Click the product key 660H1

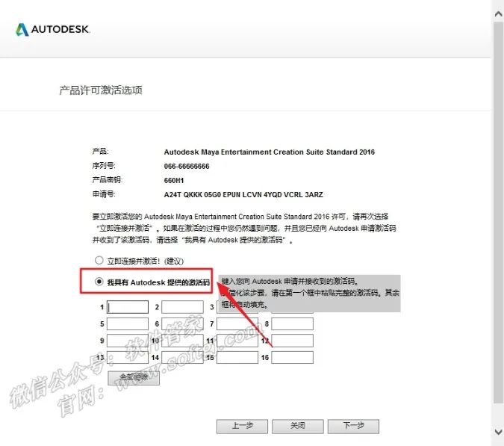point(173,180)
